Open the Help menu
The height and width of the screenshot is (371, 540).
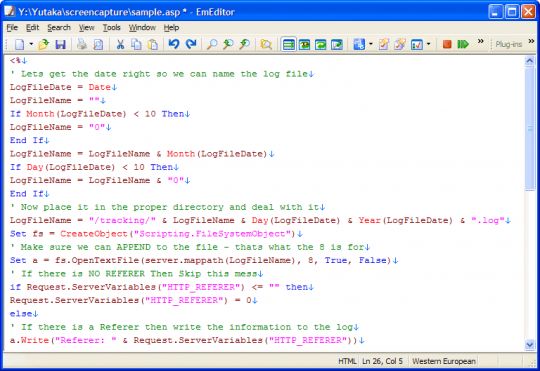click(171, 28)
